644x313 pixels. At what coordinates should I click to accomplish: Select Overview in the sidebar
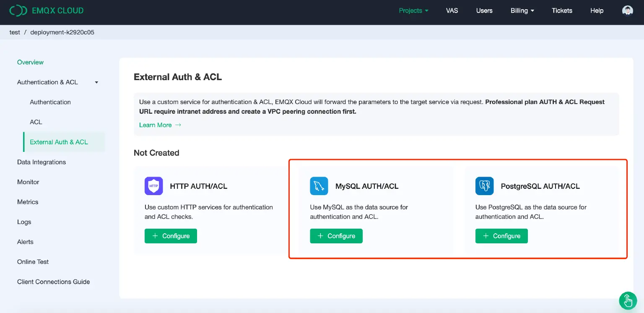(x=30, y=62)
